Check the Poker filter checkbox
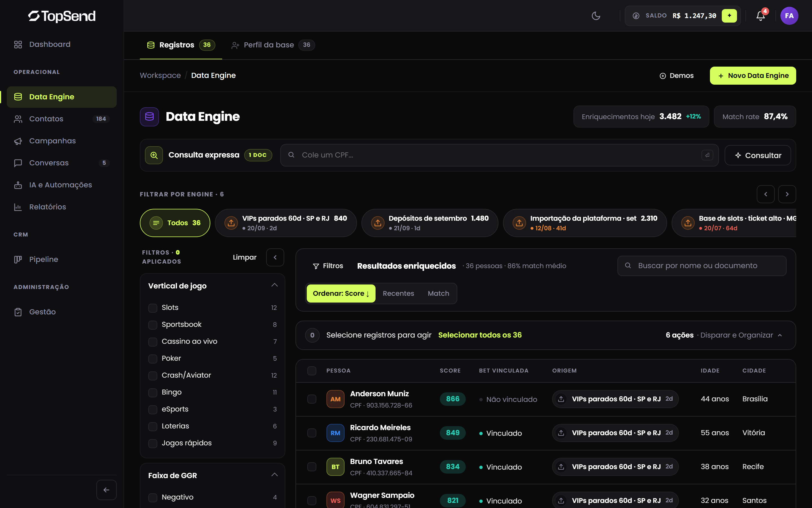Image resolution: width=812 pixels, height=508 pixels. click(x=153, y=358)
